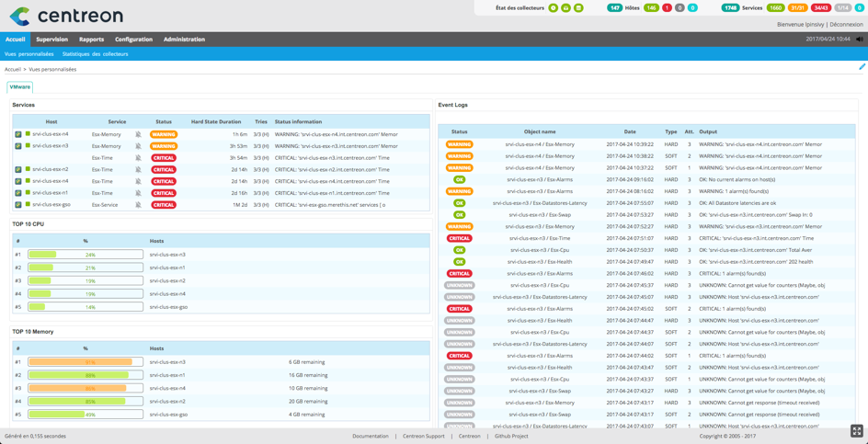Image resolution: width=868 pixels, height=444 pixels.
Task: Mute sound with the speaker icon
Action: point(860,40)
